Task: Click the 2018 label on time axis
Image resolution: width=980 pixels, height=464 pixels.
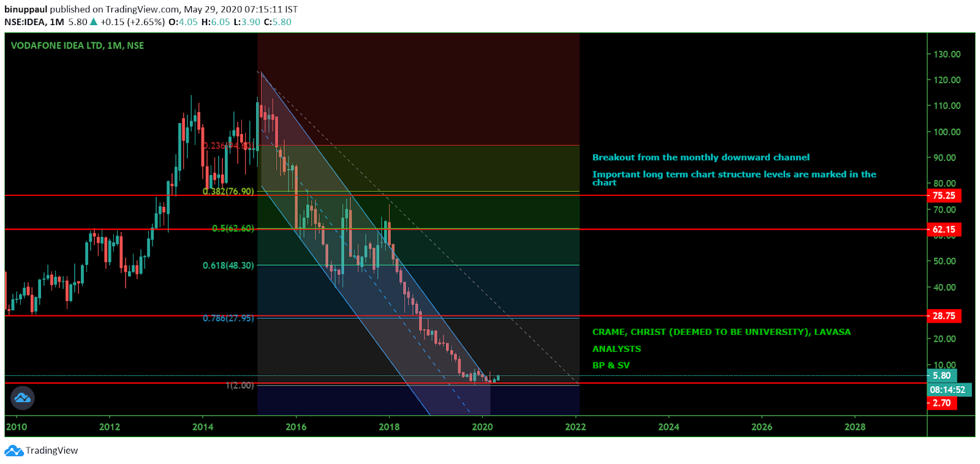Action: coord(389,427)
